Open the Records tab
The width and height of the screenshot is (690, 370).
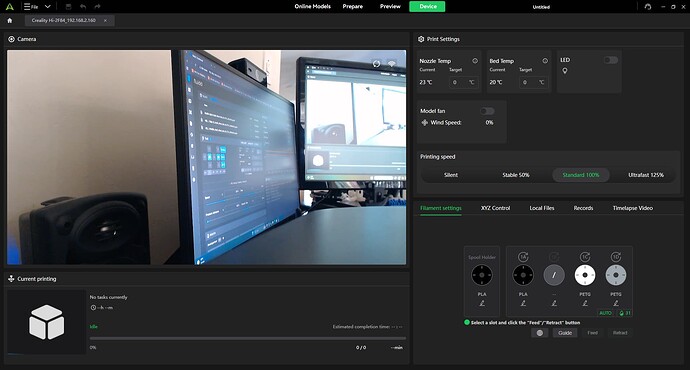(583, 208)
